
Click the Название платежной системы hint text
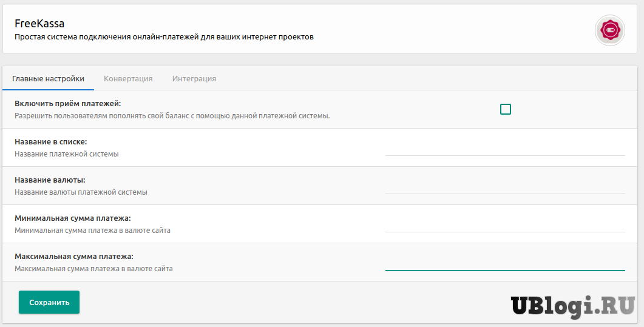(67, 154)
